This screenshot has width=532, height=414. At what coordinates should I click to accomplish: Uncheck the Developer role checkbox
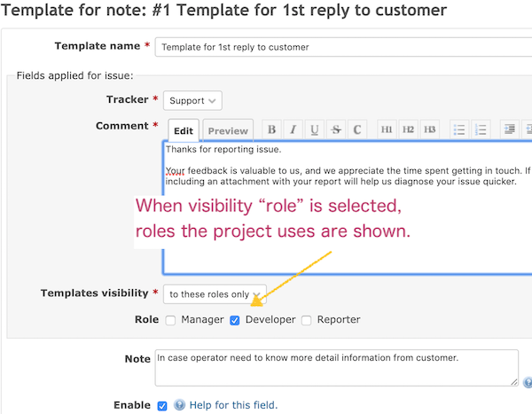coord(235,320)
